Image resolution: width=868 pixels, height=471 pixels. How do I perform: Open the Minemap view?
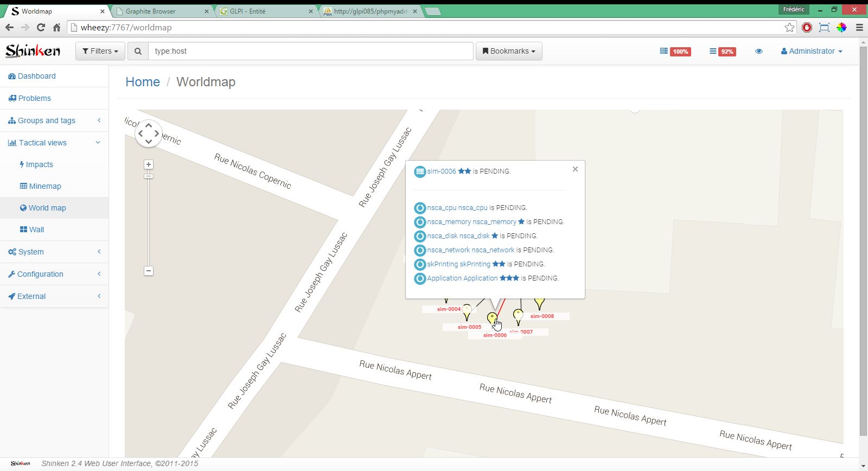coord(54,186)
